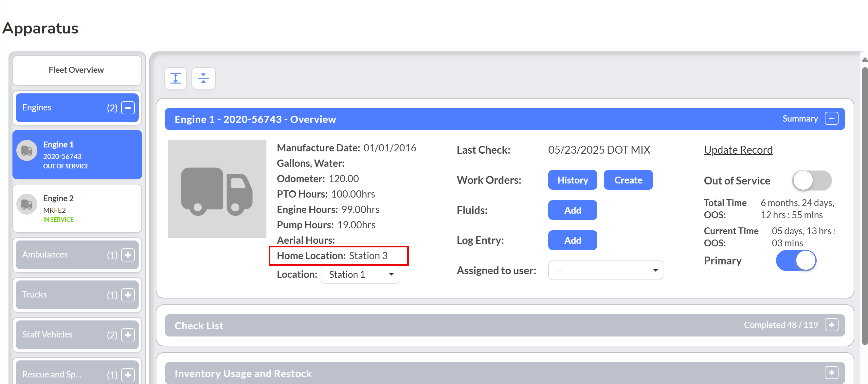Click the Engine 1 truck avatar icon
Image resolution: width=868 pixels, height=384 pixels.
27,151
